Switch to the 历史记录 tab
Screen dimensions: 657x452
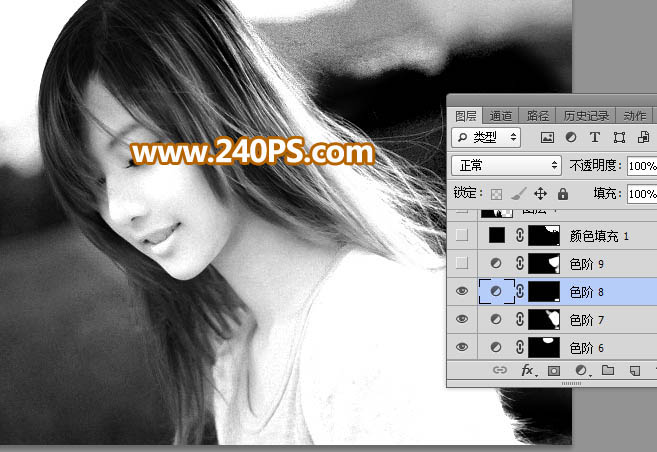586,116
